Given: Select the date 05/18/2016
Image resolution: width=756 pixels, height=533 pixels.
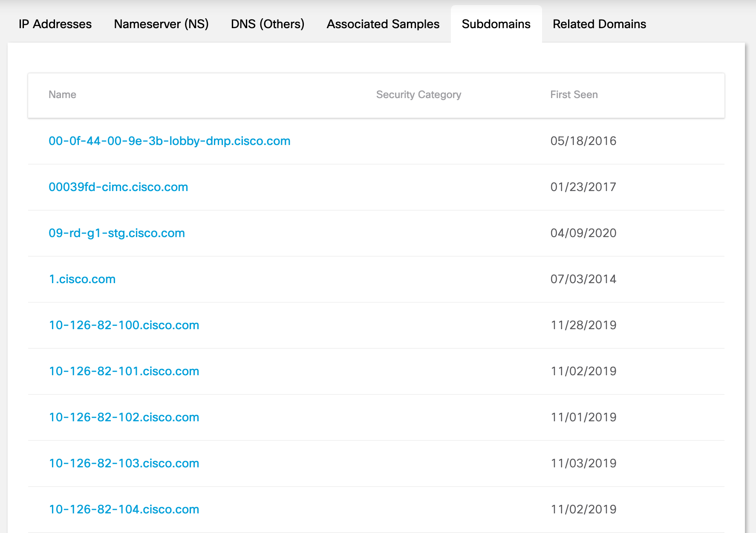Looking at the screenshot, I should click(583, 141).
